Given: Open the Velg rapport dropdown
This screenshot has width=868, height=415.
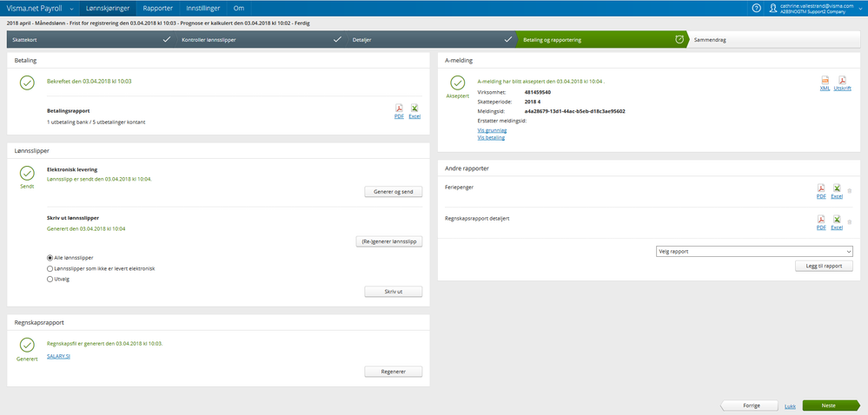Looking at the screenshot, I should point(754,251).
